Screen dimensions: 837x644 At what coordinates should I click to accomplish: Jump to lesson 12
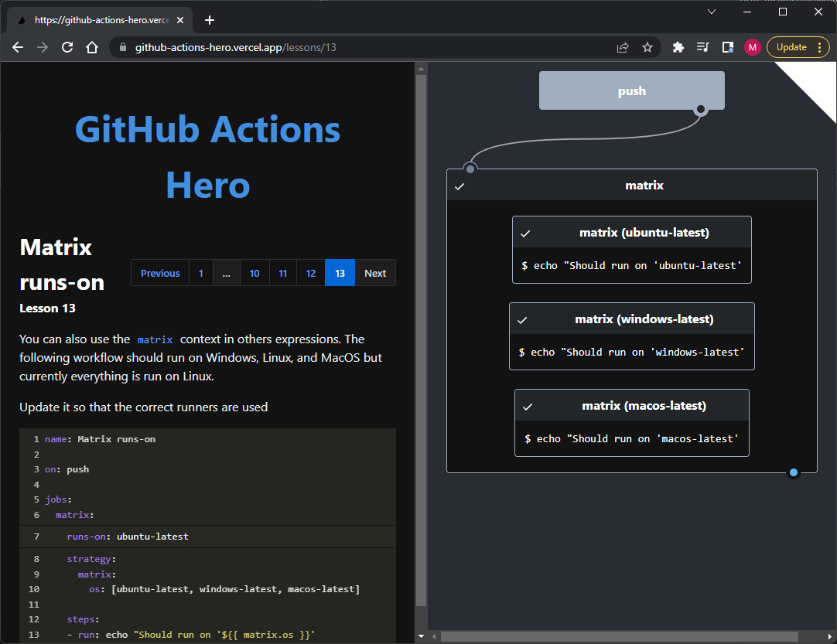[311, 273]
